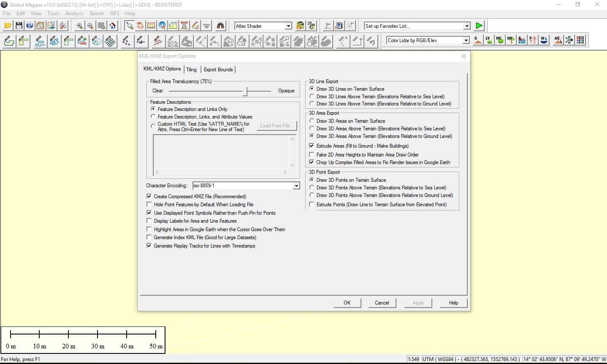
Task: Select the View Shed tower tool
Action: coord(184,26)
